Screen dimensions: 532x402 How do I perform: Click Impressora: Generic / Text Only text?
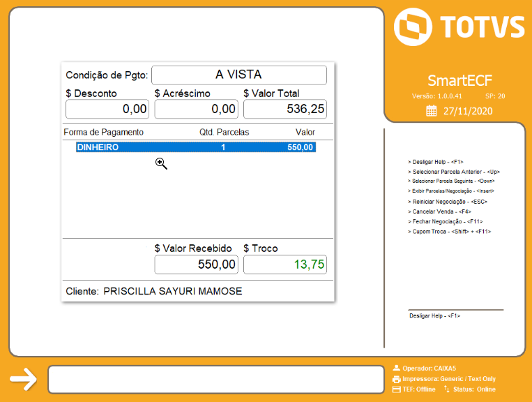[449, 379]
